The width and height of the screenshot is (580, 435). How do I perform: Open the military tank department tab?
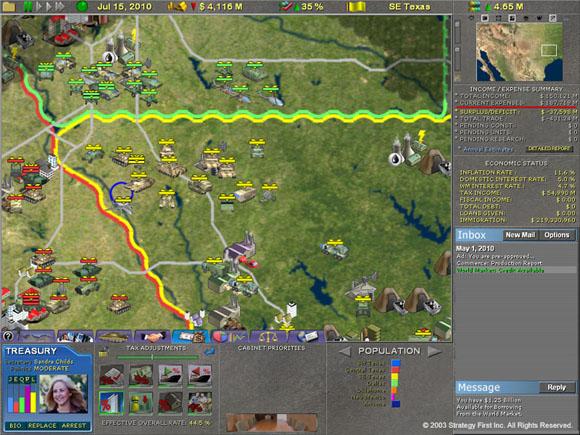114,336
